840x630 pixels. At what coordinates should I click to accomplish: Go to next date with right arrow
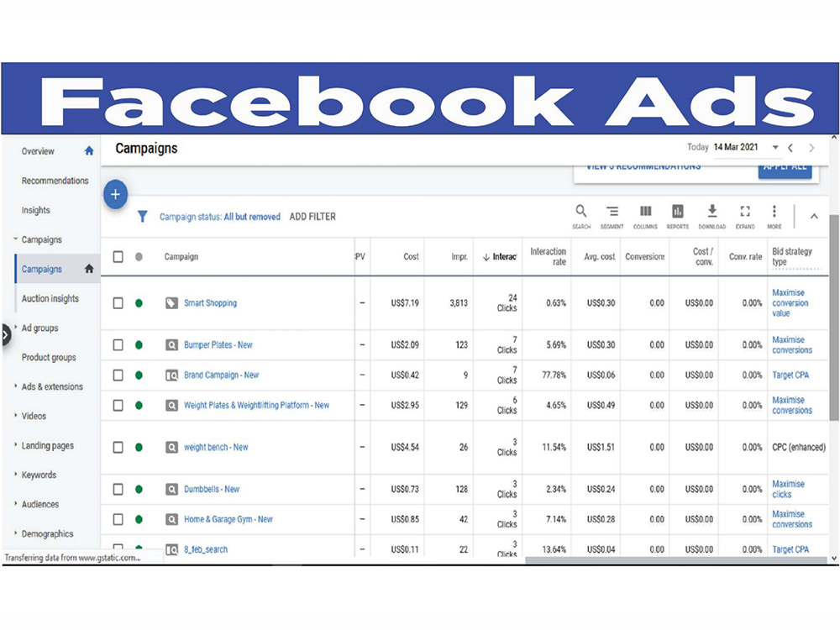point(811,148)
